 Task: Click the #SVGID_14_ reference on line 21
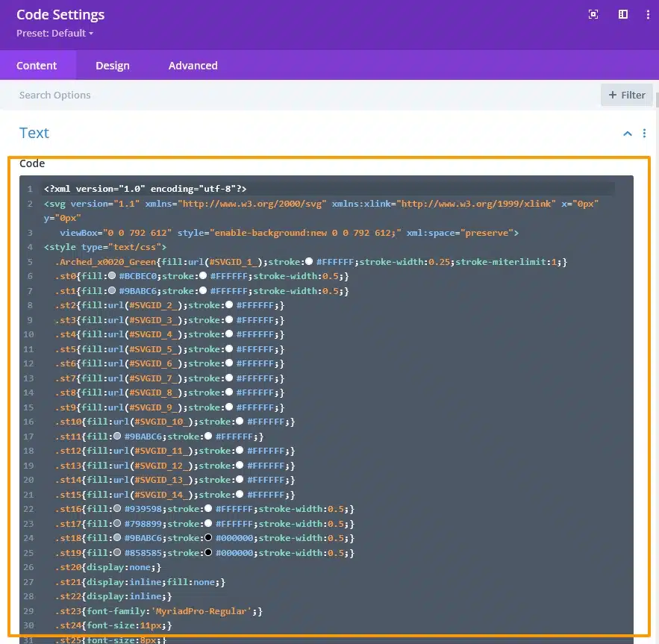click(x=161, y=495)
